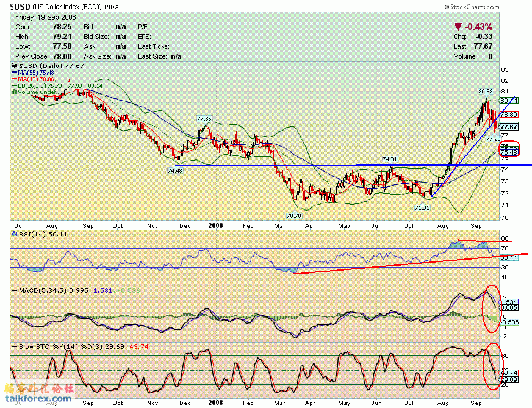Click the red down-triangle beside -0.43%
This screenshot has width=532, height=408.
coord(458,26)
